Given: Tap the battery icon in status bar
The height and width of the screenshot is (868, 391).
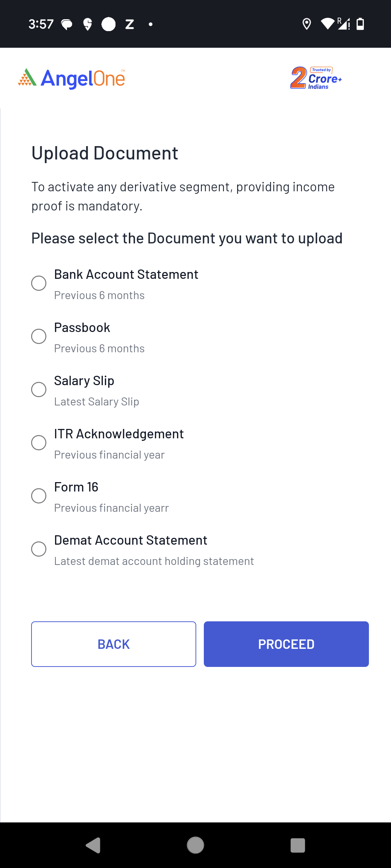Looking at the screenshot, I should [360, 24].
